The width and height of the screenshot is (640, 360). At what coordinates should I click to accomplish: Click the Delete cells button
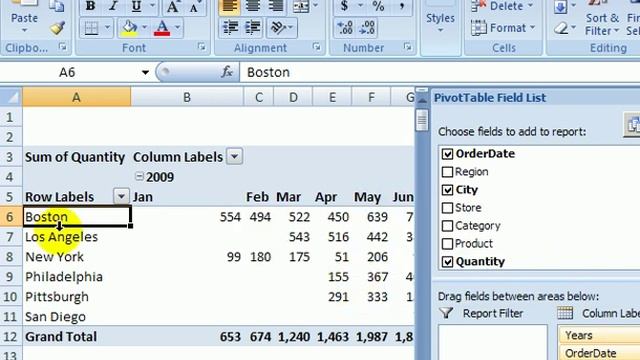pos(502,7)
